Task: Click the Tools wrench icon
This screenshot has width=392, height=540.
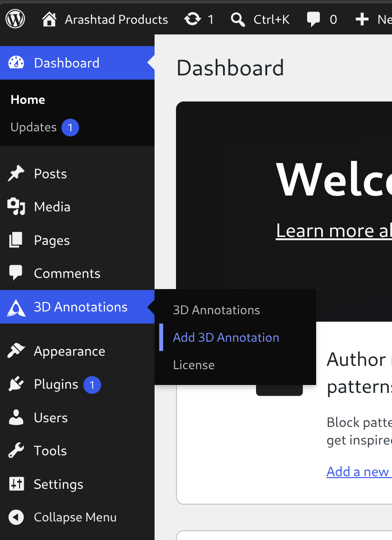Action: pos(16,451)
